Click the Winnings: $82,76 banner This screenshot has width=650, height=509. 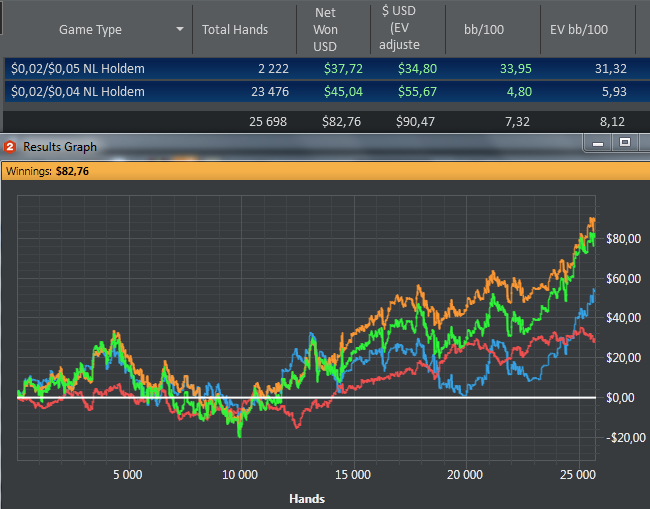tap(326, 171)
